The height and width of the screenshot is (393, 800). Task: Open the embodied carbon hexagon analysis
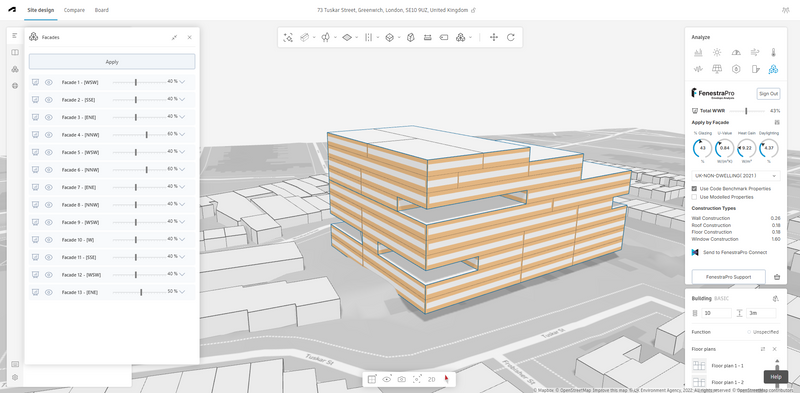[x=736, y=69]
